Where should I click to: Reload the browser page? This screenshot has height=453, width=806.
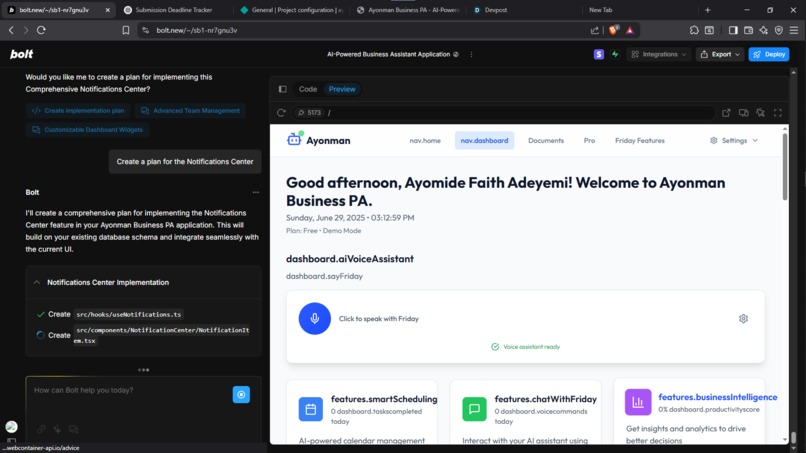pos(41,30)
